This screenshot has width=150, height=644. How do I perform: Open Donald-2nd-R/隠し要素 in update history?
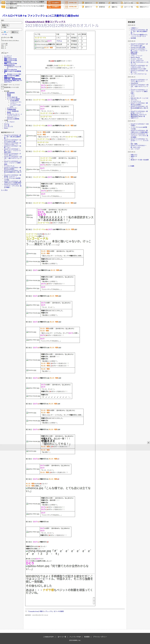138,47
